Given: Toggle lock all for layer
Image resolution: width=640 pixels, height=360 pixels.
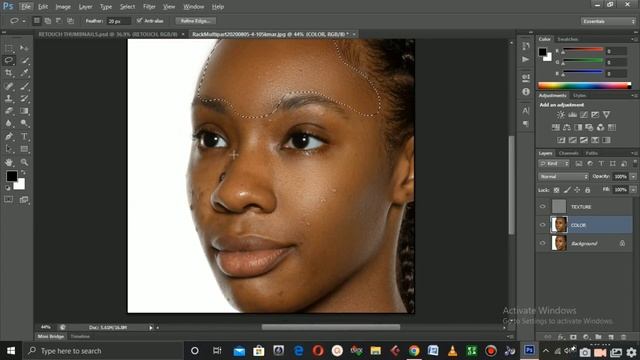Looking at the screenshot, I should click(587, 190).
